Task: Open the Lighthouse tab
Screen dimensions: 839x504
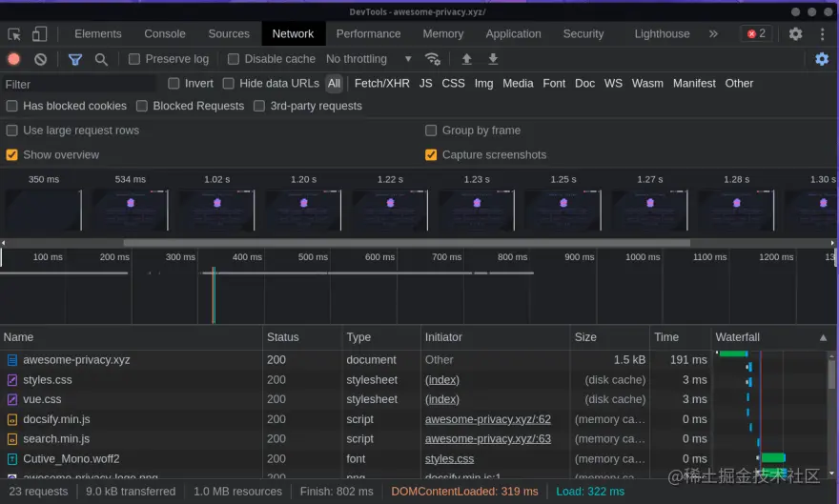Action: (x=662, y=33)
